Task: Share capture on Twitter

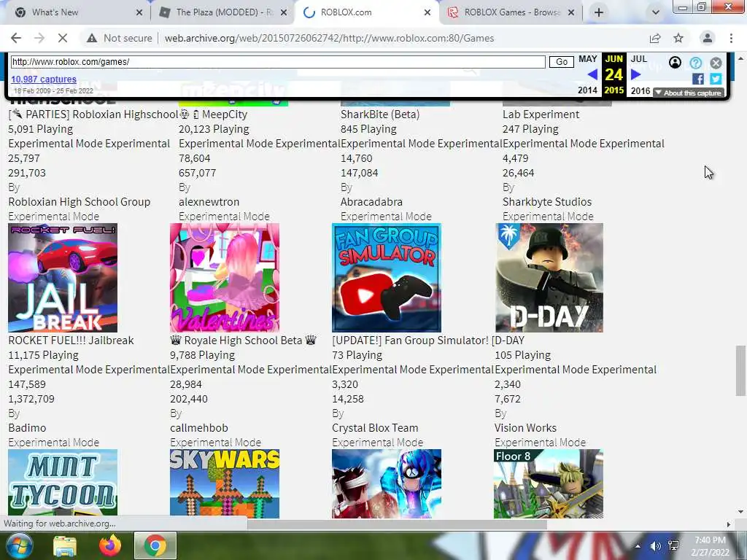Action: (x=716, y=79)
